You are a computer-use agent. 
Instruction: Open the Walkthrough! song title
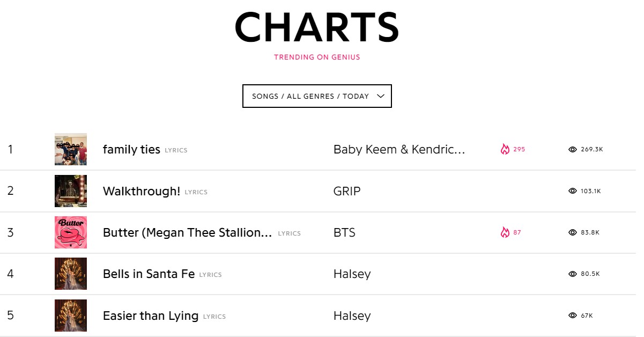pyautogui.click(x=142, y=191)
